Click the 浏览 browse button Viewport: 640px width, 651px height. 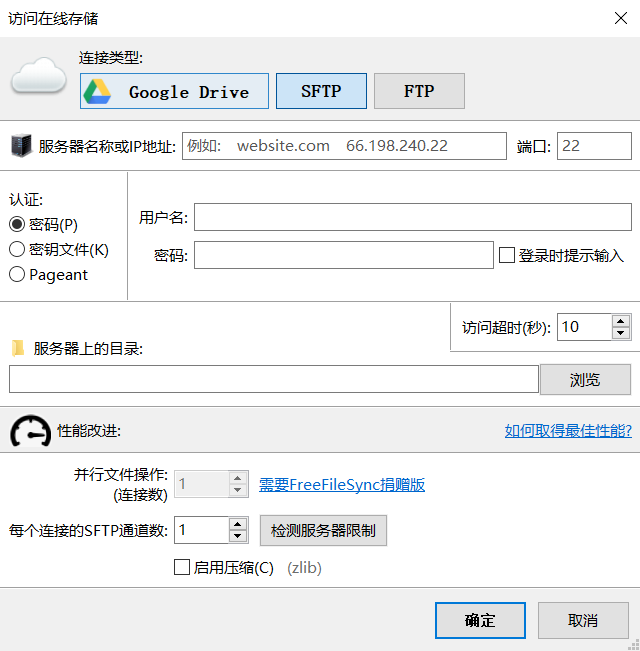tap(585, 380)
